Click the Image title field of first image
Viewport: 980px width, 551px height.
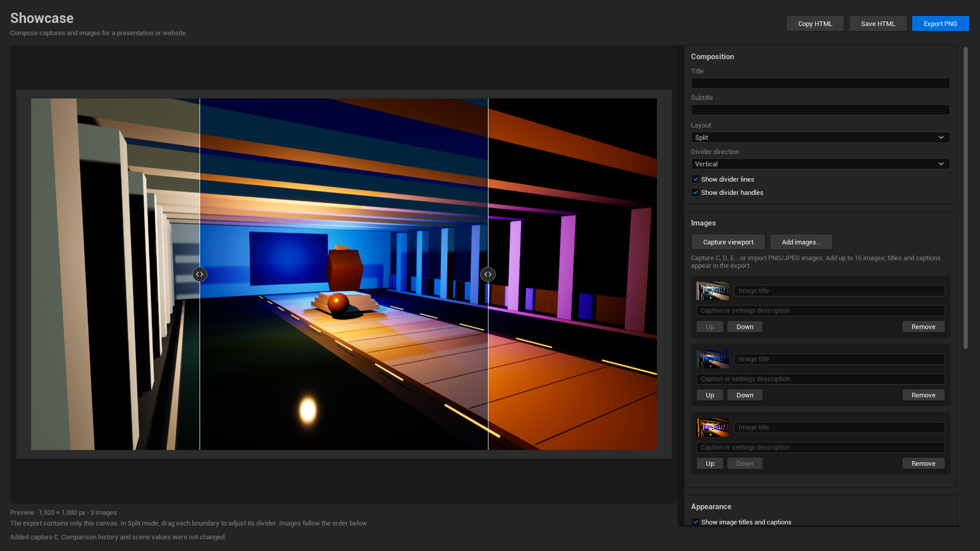[x=839, y=291]
